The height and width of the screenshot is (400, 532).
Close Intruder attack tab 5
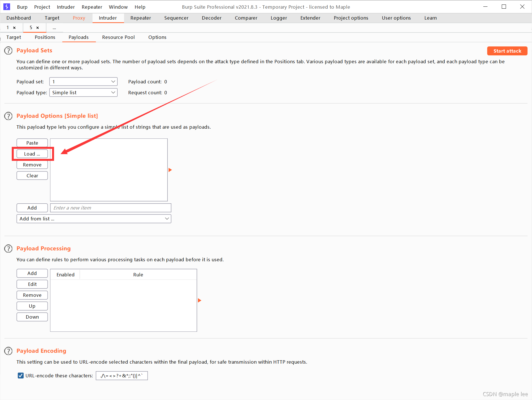(38, 28)
